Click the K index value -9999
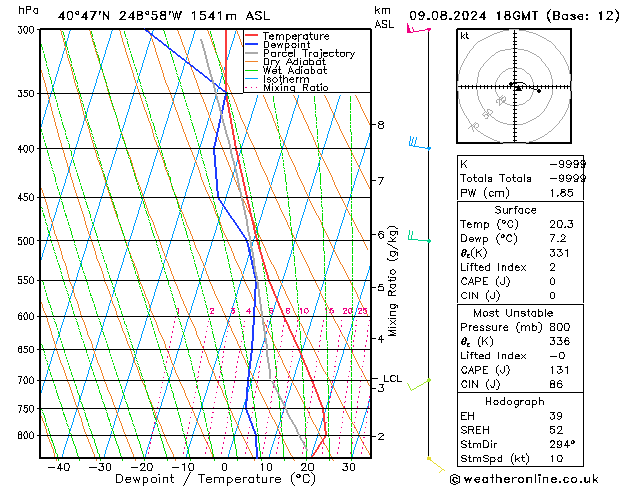Screen dimensions: 629x486 [568, 164]
